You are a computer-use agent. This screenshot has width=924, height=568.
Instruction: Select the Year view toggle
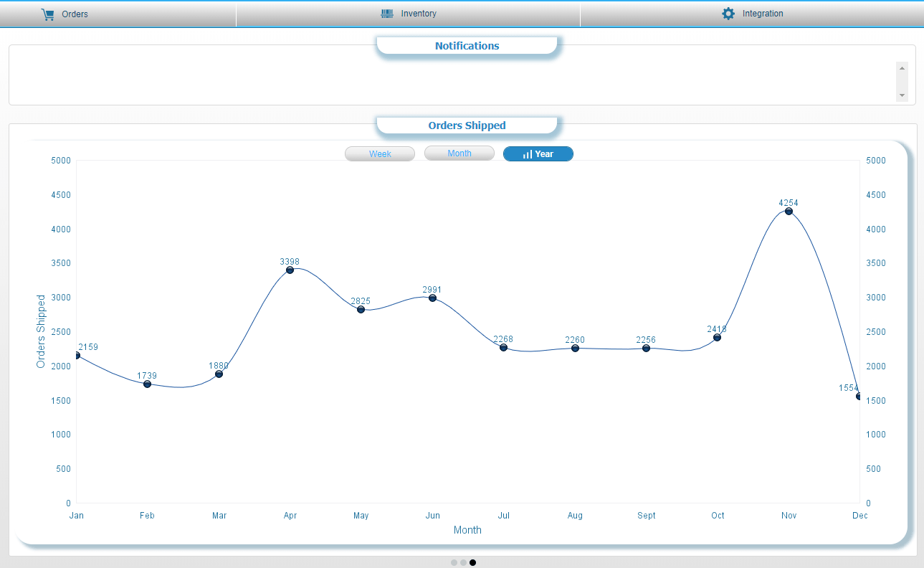click(538, 154)
